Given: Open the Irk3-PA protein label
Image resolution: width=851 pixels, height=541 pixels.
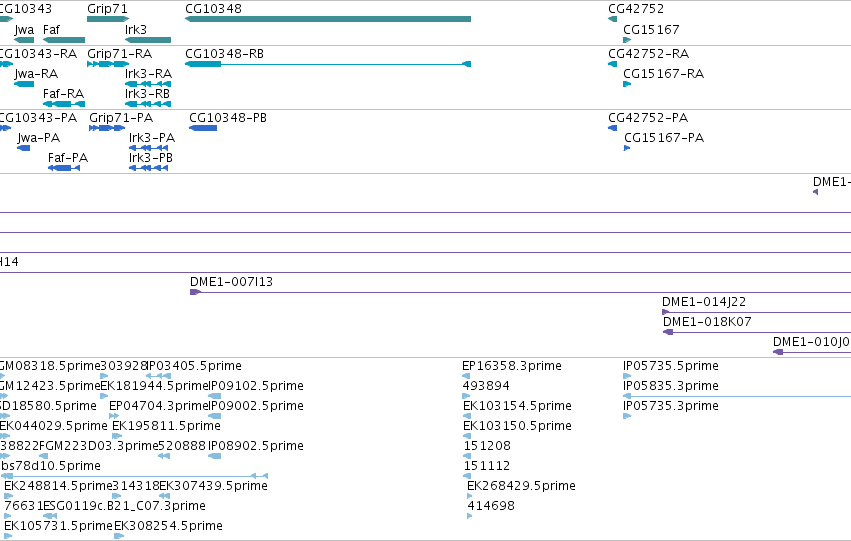Looking at the screenshot, I should pos(152,138).
